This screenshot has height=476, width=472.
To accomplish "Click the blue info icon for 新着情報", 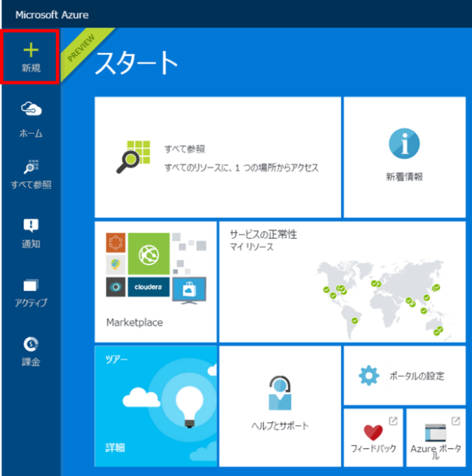I will (404, 143).
